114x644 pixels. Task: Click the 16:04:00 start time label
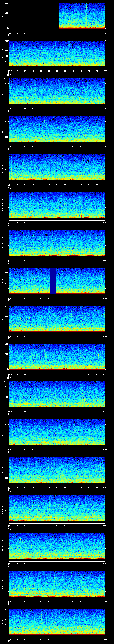[x=9, y=33]
